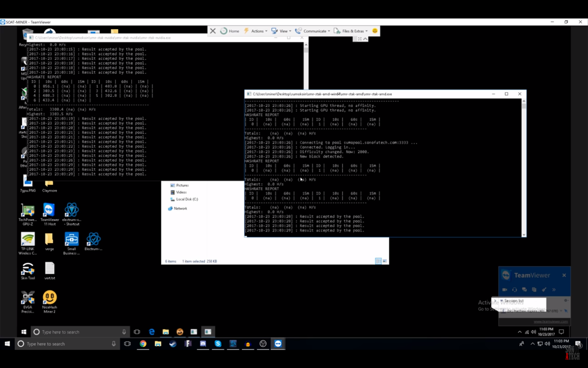Viewport: 588px width, 368px height.
Task: Show hidden tray icons on remote taskbar
Action: tap(520, 332)
